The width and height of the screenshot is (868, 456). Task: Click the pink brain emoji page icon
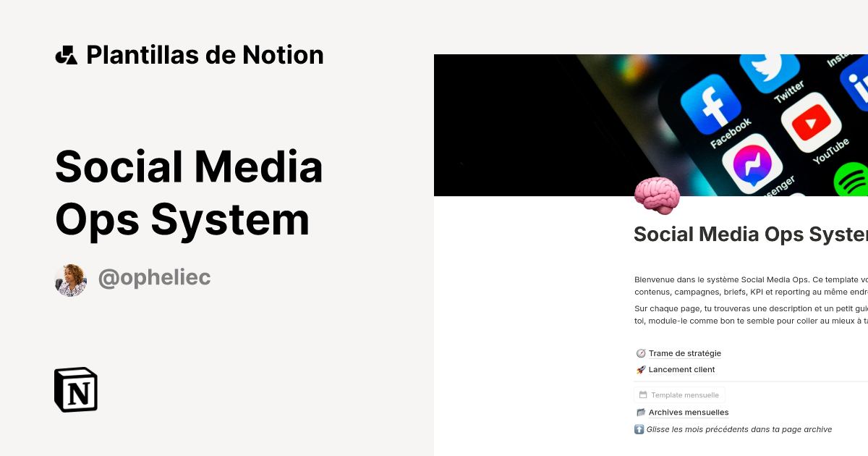coord(657,195)
